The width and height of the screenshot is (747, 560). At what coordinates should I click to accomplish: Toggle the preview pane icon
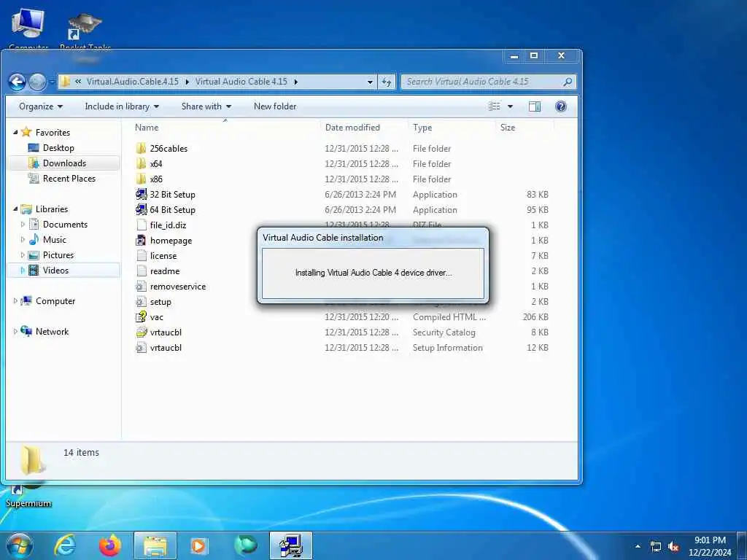coord(535,106)
